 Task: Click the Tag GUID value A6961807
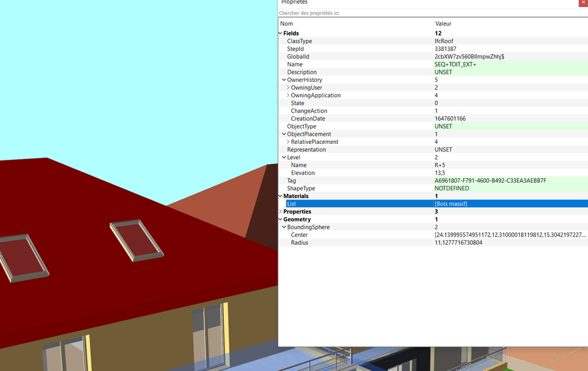pos(491,180)
